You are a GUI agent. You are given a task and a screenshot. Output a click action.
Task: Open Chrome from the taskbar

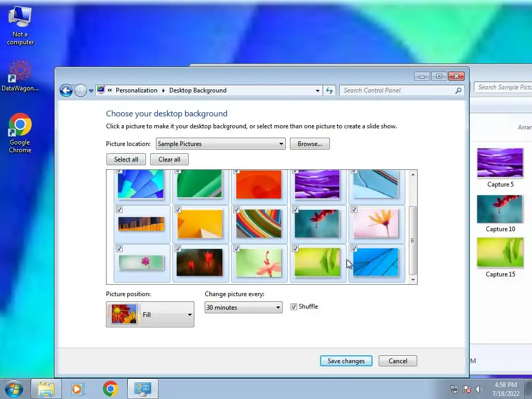[110, 389]
